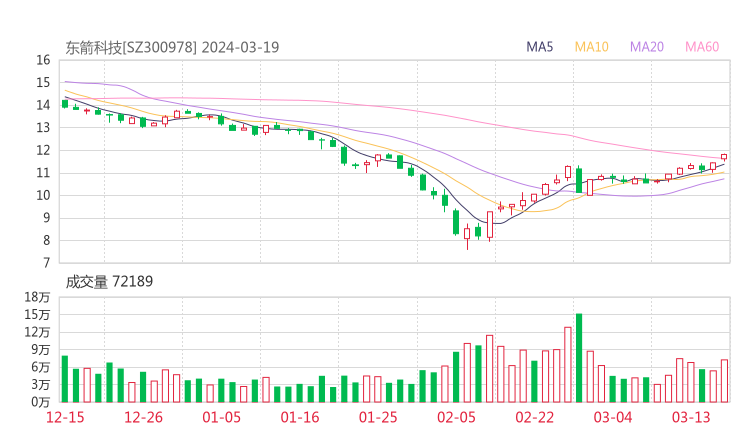740x440 pixels.
Task: Click the 01-16 date axis label
Action: [300, 417]
